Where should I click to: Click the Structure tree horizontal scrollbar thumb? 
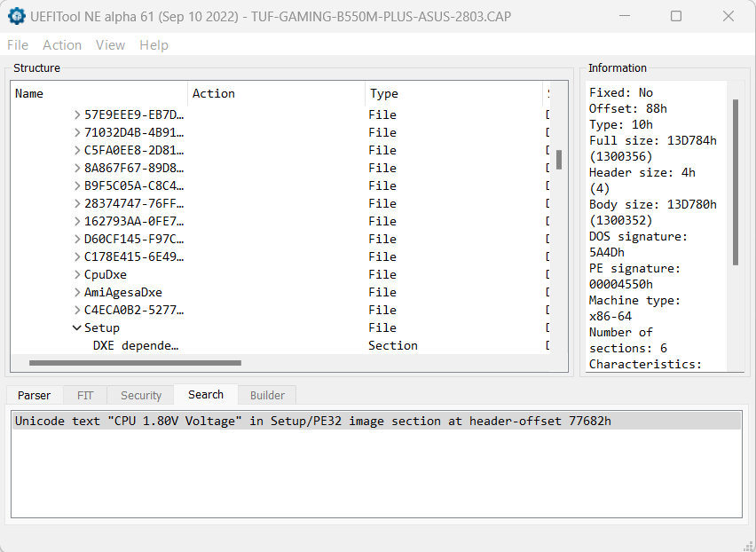tap(135, 363)
